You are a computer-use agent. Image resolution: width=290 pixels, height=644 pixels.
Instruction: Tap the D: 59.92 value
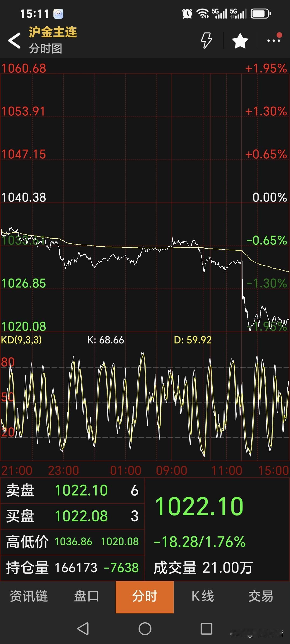193,340
